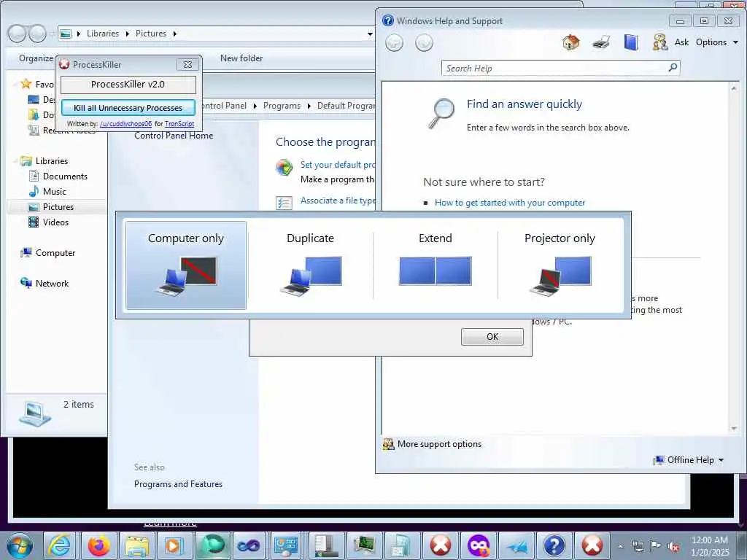The height and width of the screenshot is (560, 747).
Task: Click the taskbar clock showing 12:00 AM
Action: pyautogui.click(x=710, y=546)
